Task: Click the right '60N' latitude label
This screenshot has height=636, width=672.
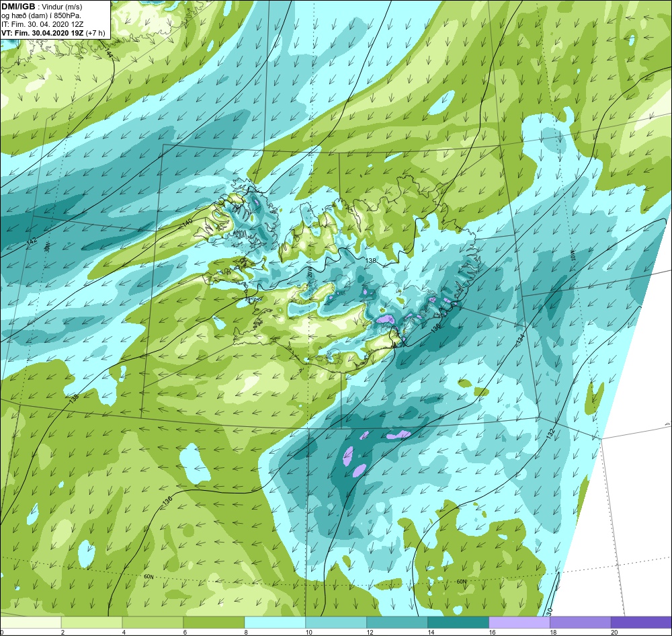Action: 461,582
